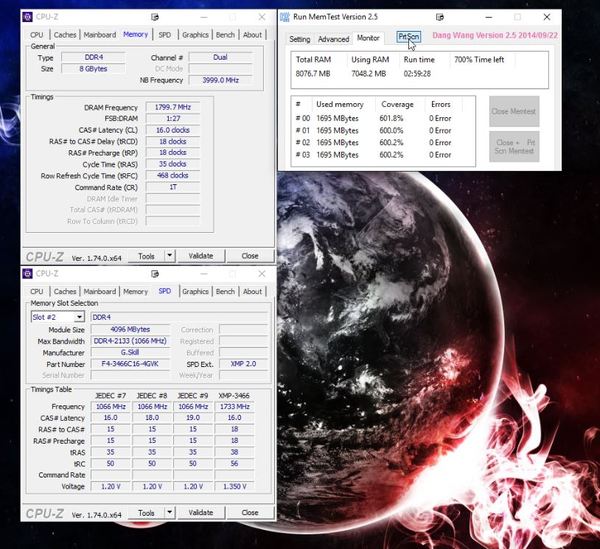The height and width of the screenshot is (549, 600).
Task: Click NB Frequency value 3999.0 MHz
Action: (x=220, y=80)
